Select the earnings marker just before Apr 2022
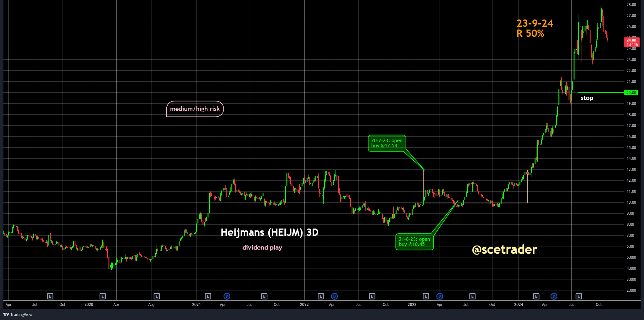644x320 pixels. [x=321, y=296]
